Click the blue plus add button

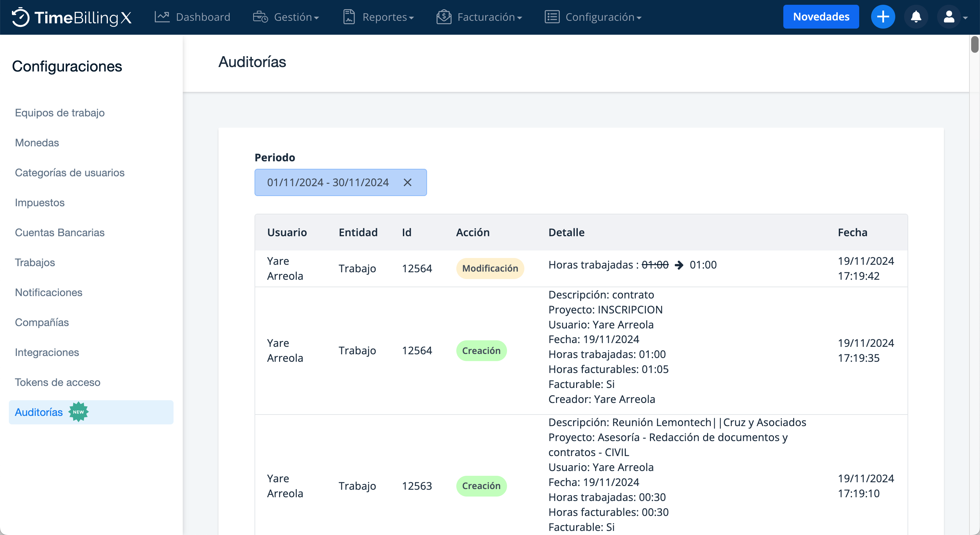(x=883, y=17)
